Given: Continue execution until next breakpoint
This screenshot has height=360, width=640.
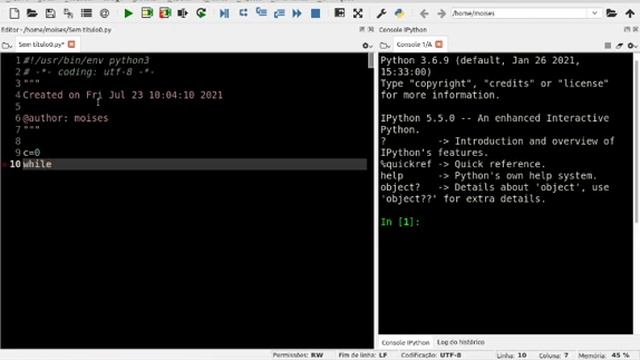Looking at the screenshot, I should pyautogui.click(x=297, y=13).
